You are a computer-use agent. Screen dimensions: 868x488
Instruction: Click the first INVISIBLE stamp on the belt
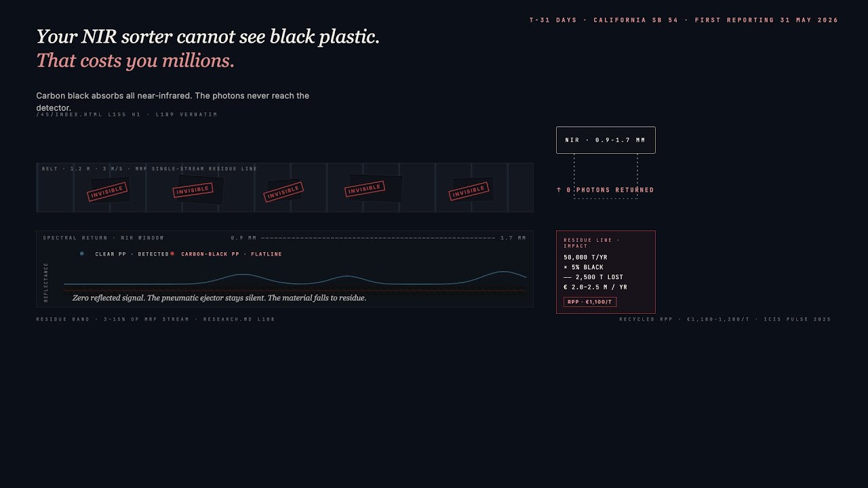(x=107, y=191)
